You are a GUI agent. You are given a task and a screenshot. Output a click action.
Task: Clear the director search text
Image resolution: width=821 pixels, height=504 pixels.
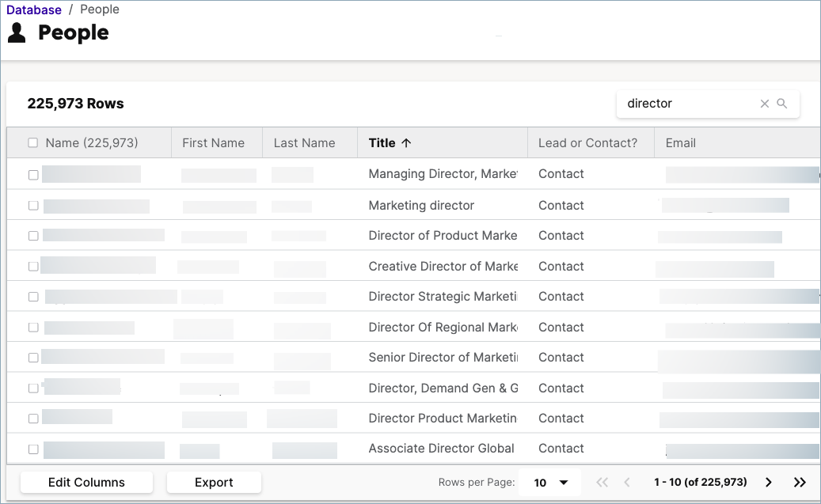pyautogui.click(x=765, y=104)
